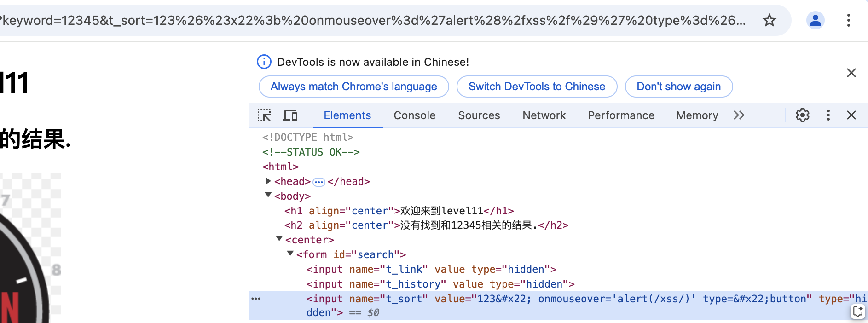The image size is (868, 323).
Task: Open the Chrome profile avatar menu
Action: click(815, 20)
